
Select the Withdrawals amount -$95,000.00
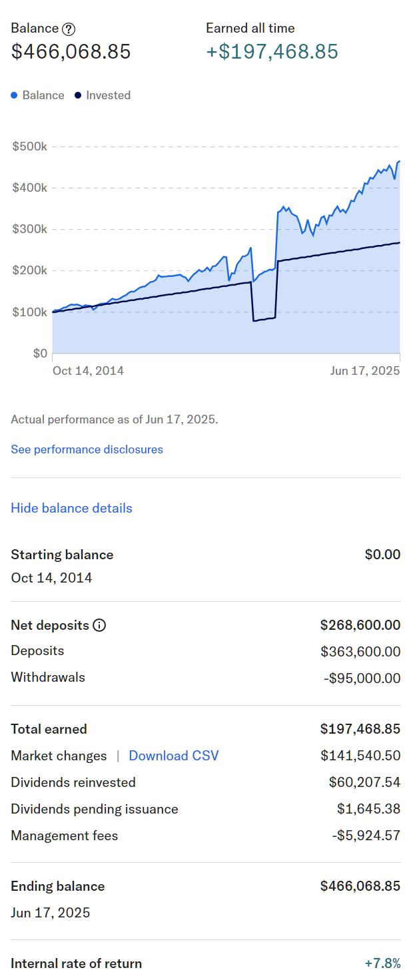[362, 678]
